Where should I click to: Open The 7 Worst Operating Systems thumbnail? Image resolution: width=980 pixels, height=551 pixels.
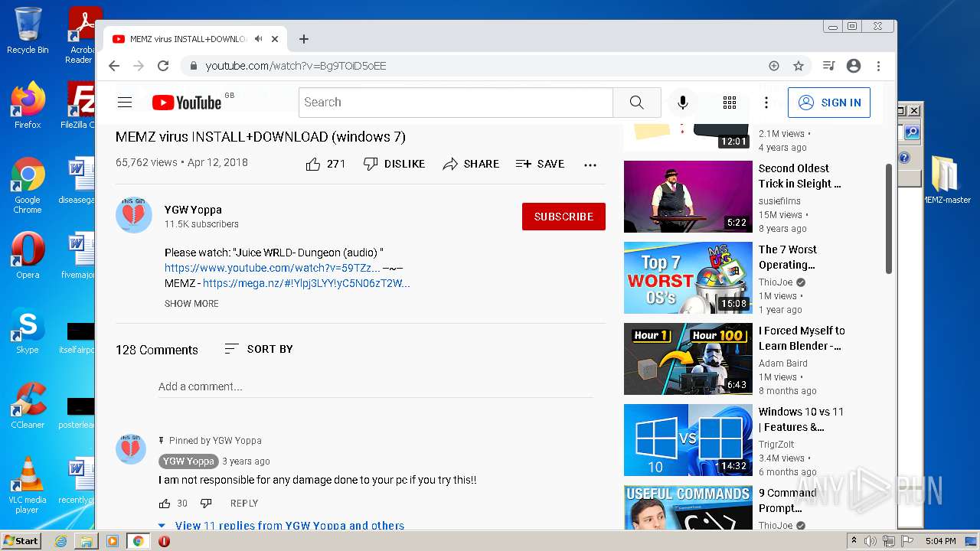[x=688, y=278]
